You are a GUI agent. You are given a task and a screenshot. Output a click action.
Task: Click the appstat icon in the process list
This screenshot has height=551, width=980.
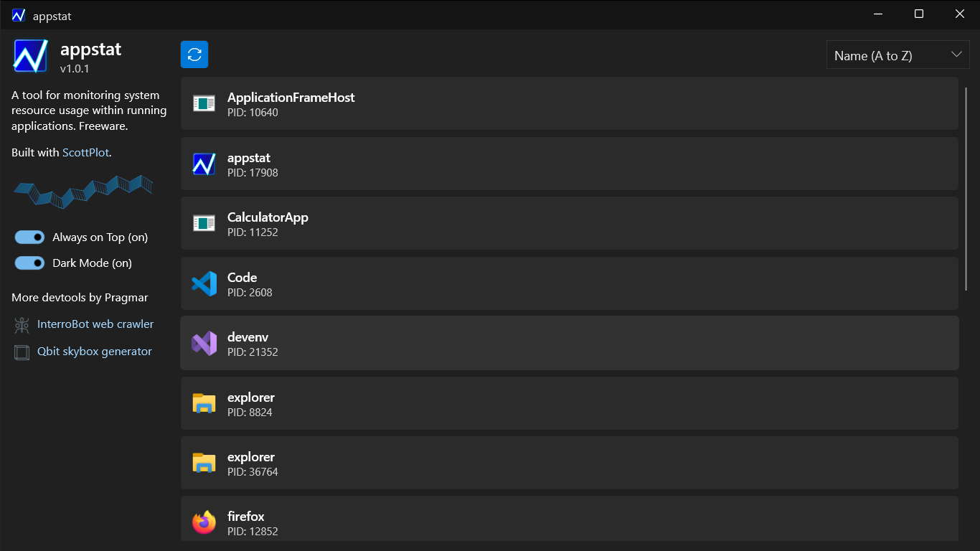[x=204, y=164]
